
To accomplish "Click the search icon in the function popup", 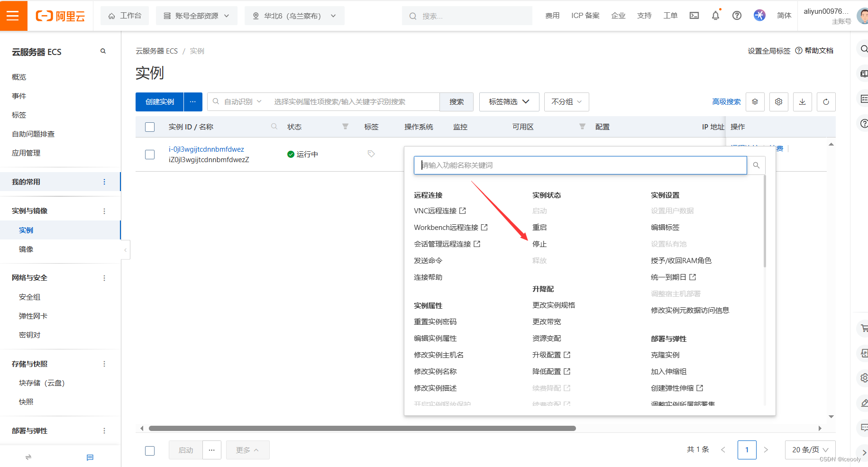I will 756,165.
